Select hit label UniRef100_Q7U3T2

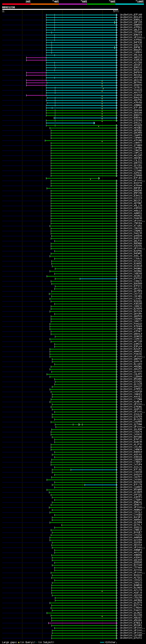click(131, 638)
